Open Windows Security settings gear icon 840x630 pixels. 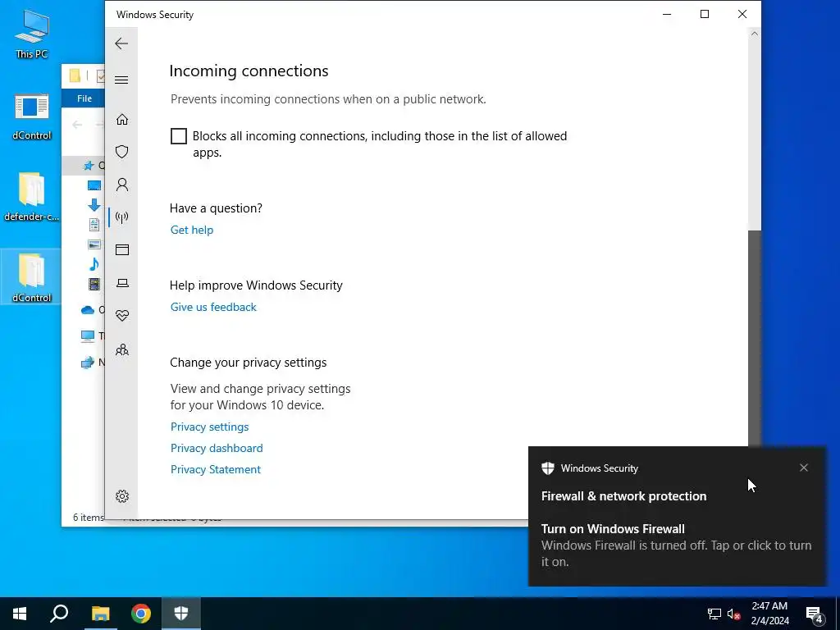[122, 496]
